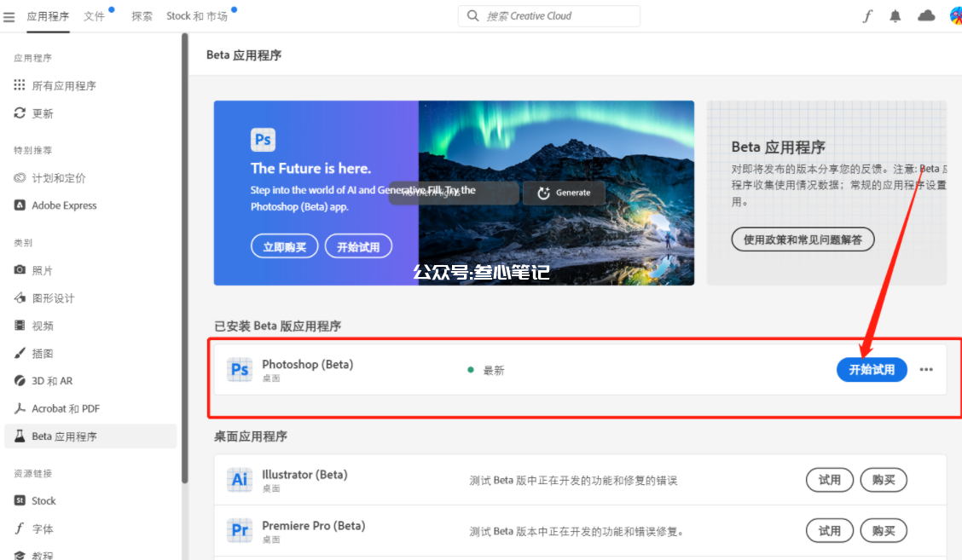Viewport: 962px width, 560px height.
Task: Open Stock in resource links
Action: coord(43,501)
